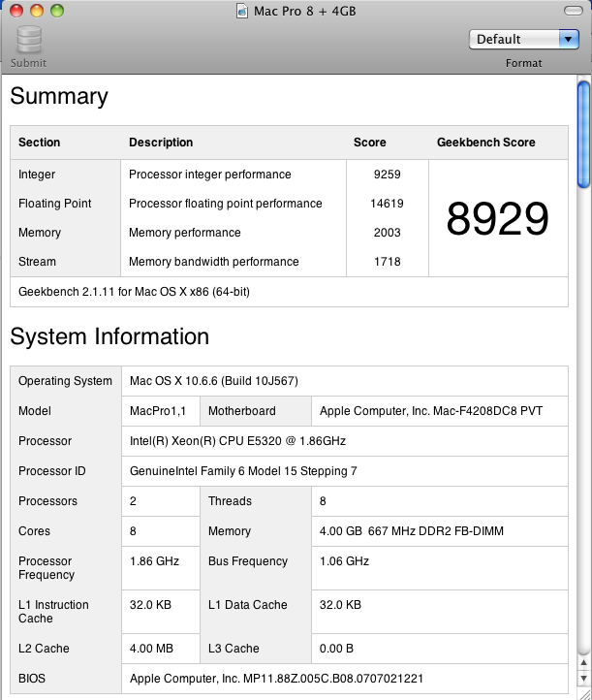This screenshot has height=700, width=592.
Task: Open the Default format dropdown
Action: click(x=524, y=40)
